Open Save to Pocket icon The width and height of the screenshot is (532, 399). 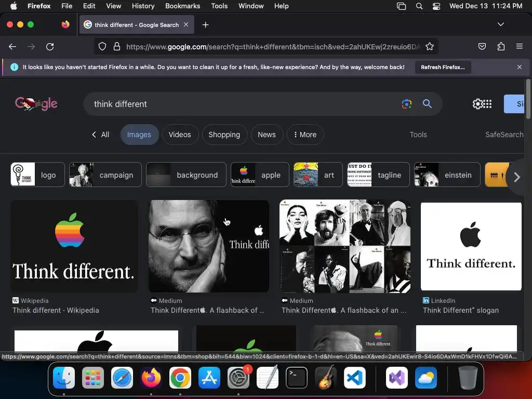(x=482, y=46)
